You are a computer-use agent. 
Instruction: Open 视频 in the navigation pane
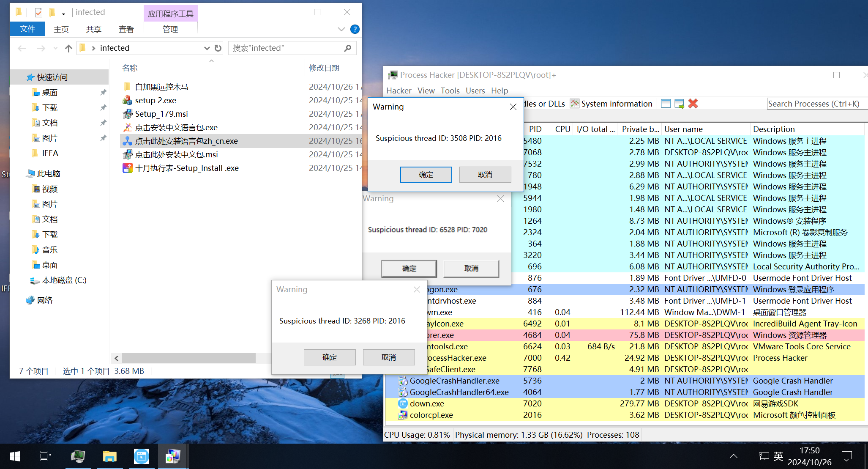50,189
